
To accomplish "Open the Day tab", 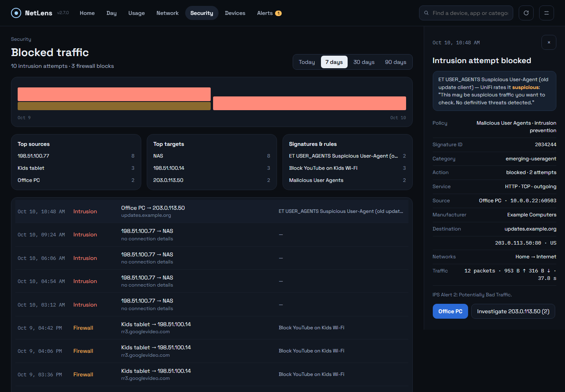I will [111, 13].
